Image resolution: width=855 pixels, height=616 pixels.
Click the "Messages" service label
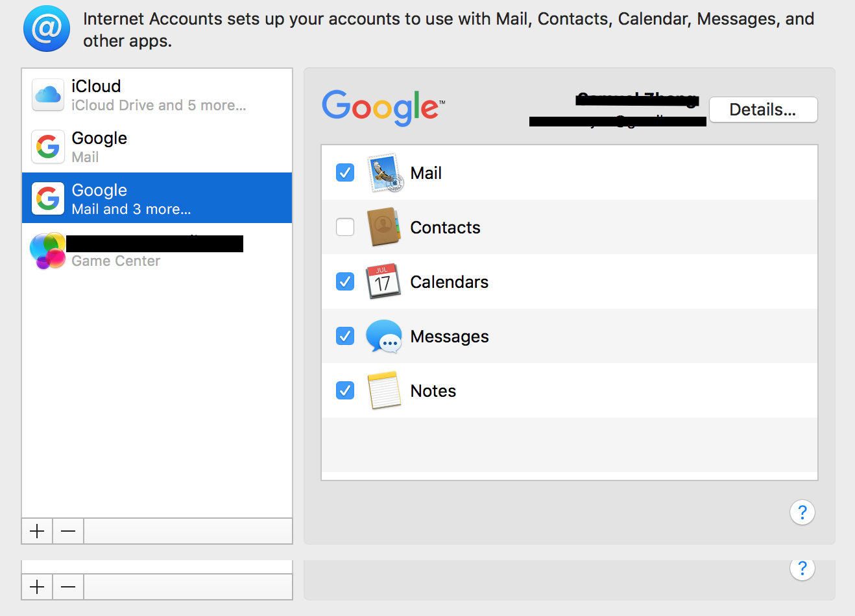tap(450, 337)
